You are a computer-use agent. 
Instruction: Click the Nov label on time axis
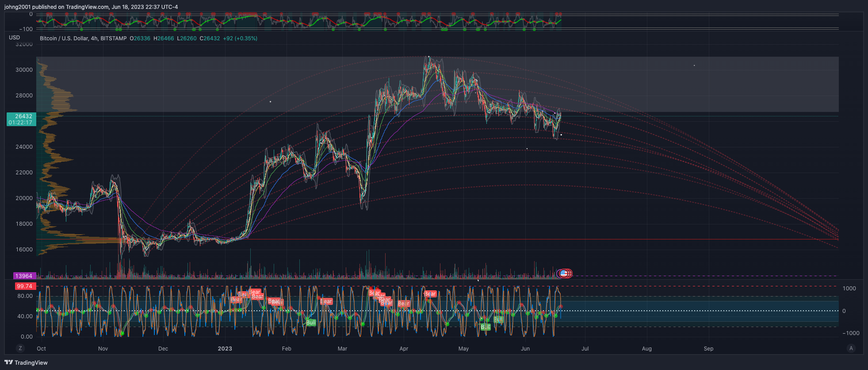tap(103, 349)
